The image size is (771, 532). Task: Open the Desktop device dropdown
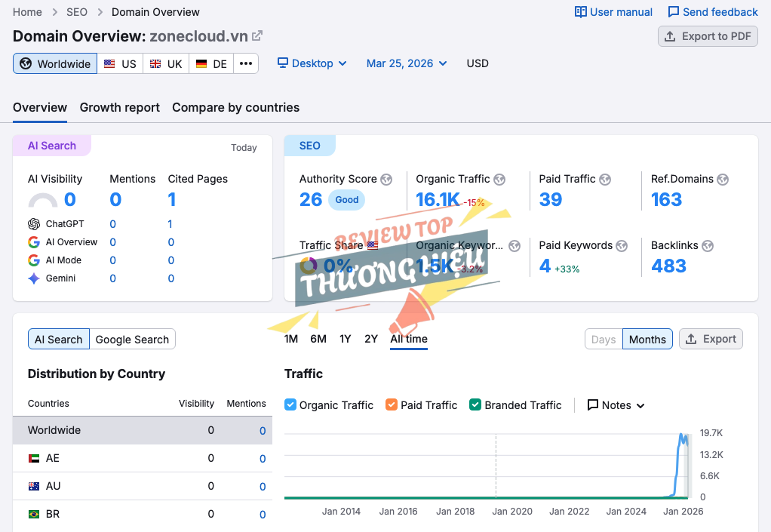pyautogui.click(x=311, y=63)
